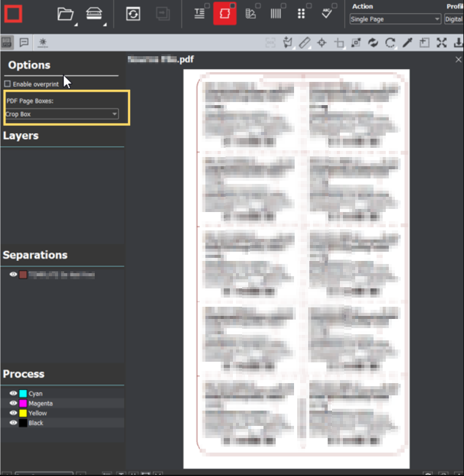Click the Yellow color swatch

click(23, 413)
